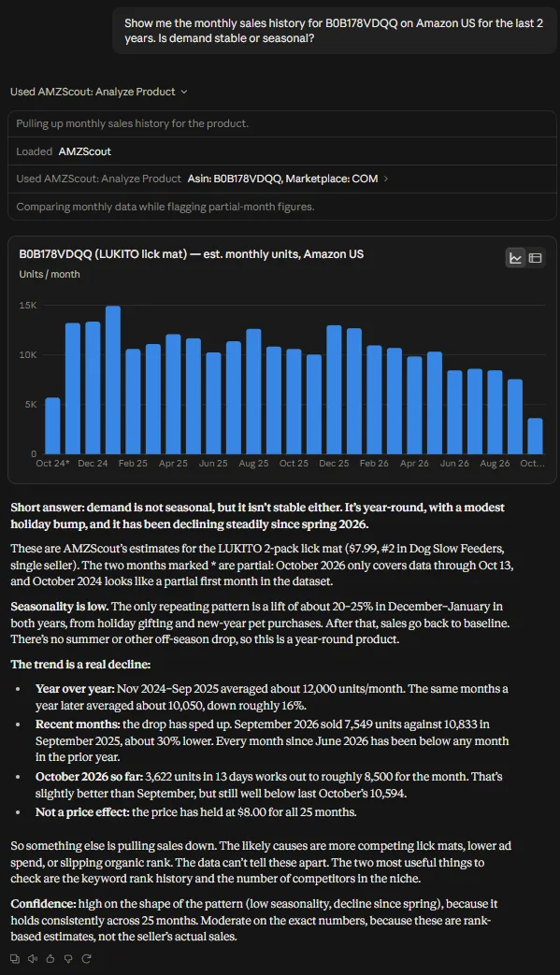The image size is (560, 975).
Task: Copy the response with the copy icon
Action: [15, 959]
